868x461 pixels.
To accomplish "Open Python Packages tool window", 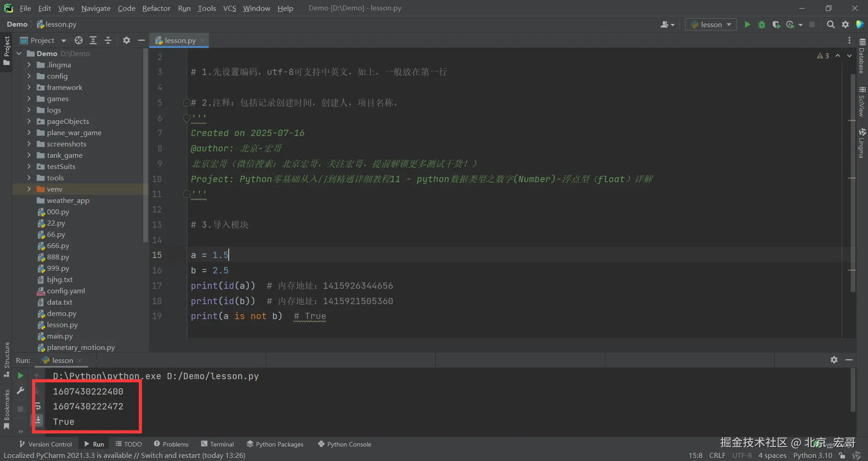I will tap(275, 444).
